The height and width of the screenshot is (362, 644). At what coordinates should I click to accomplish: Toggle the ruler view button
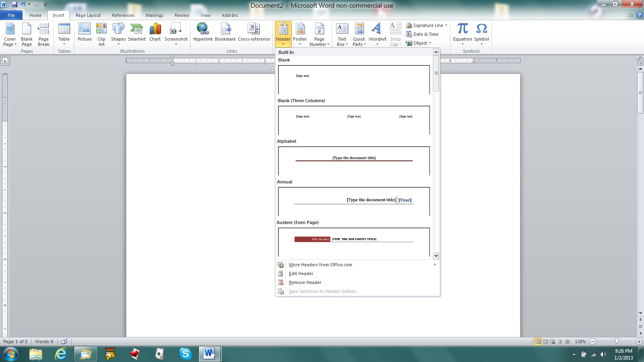coord(640,62)
